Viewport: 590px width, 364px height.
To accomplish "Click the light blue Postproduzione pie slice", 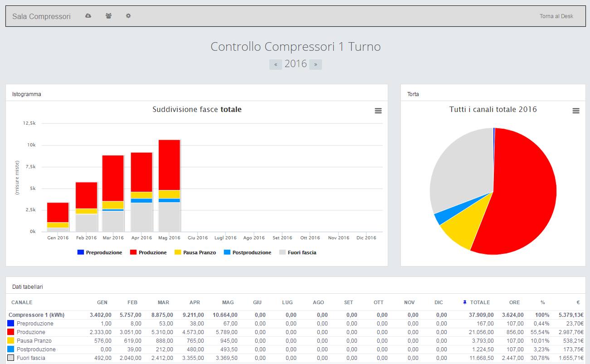I will tap(447, 214).
